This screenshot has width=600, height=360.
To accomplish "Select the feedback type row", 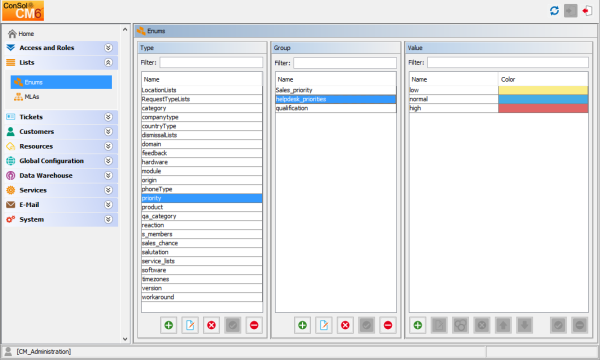I will (x=202, y=153).
